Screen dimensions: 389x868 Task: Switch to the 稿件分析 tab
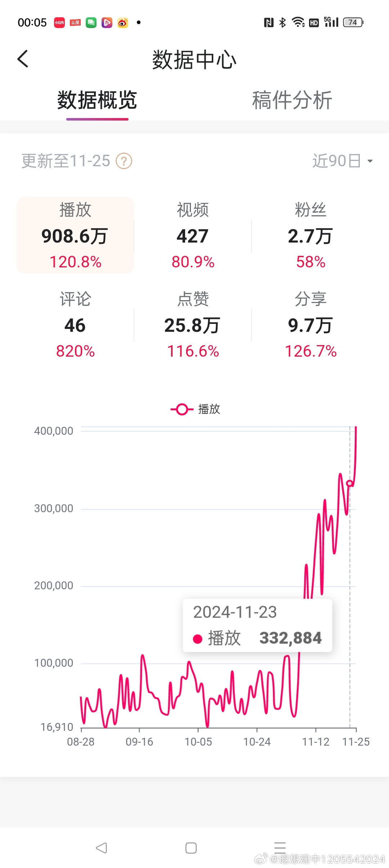[x=292, y=100]
